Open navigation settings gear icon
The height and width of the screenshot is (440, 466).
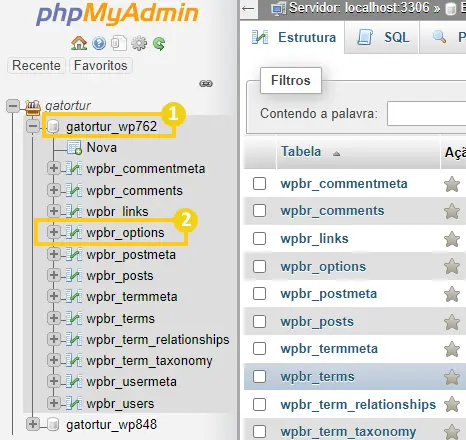coord(139,43)
